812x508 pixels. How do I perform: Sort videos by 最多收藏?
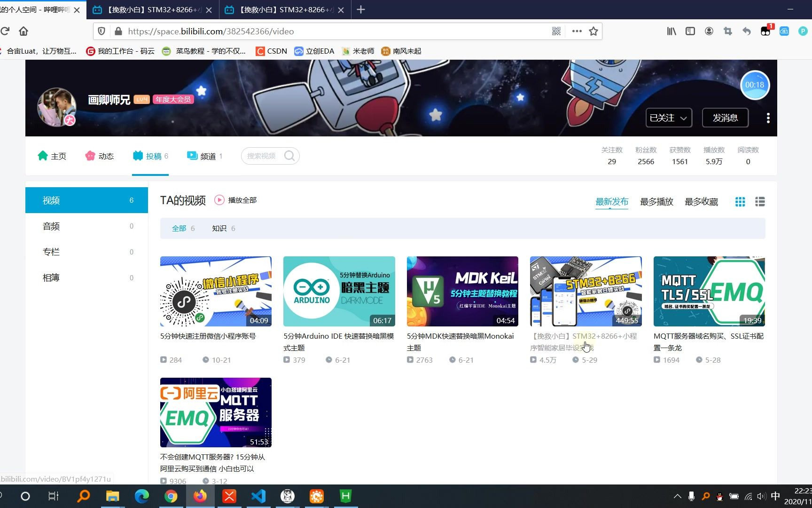point(701,202)
